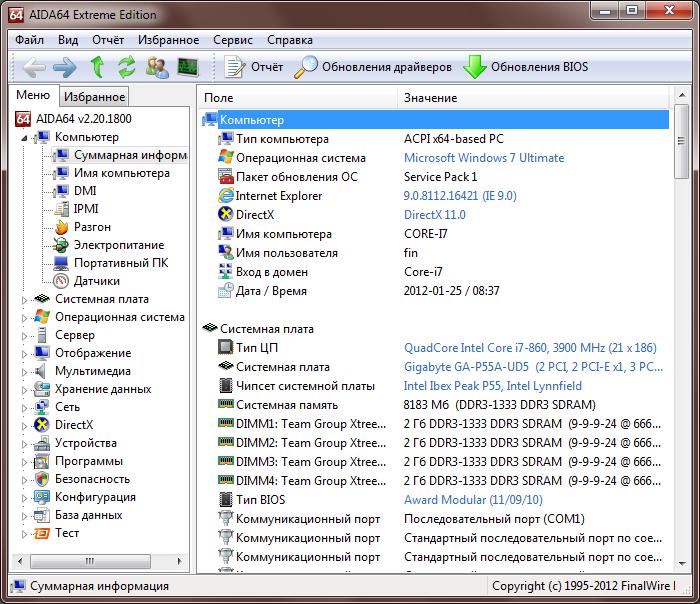
Task: Expand the Сеть tree node
Action: pos(25,408)
